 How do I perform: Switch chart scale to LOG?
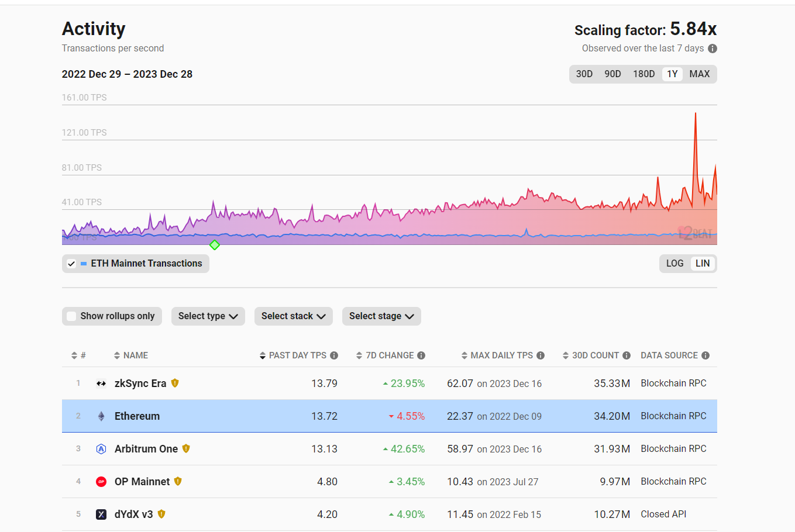point(674,264)
